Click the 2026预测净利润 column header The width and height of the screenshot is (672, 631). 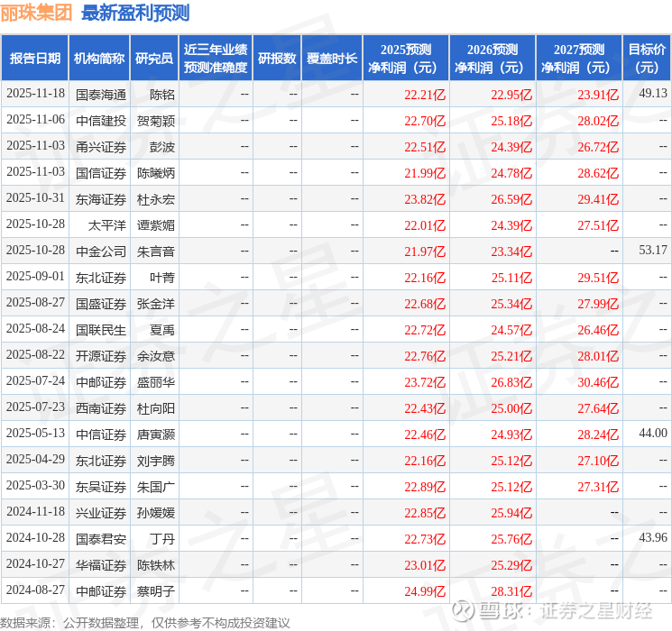tap(492, 59)
